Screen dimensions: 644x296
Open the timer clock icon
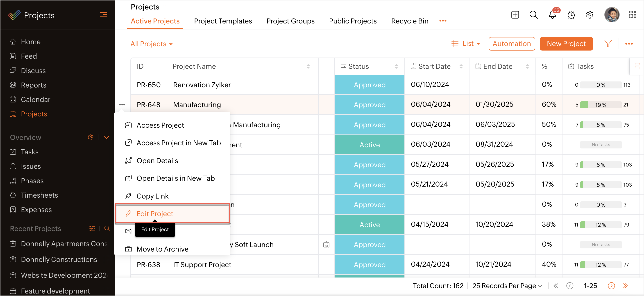571,15
